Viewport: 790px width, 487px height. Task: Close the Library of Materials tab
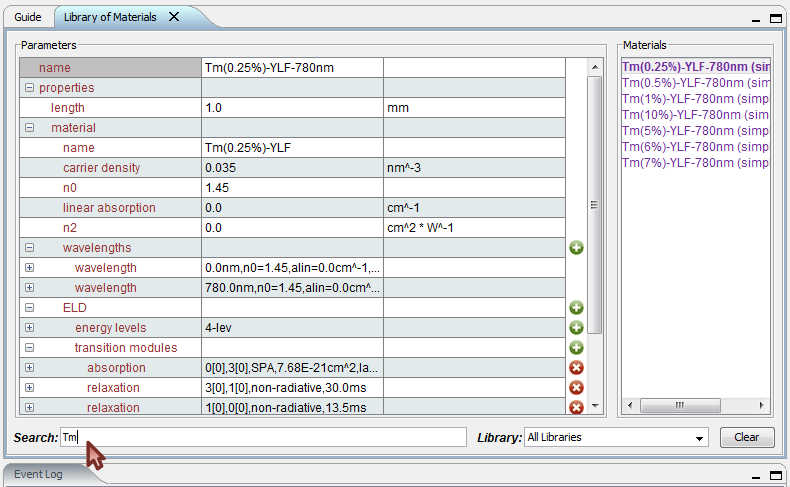coord(174,17)
